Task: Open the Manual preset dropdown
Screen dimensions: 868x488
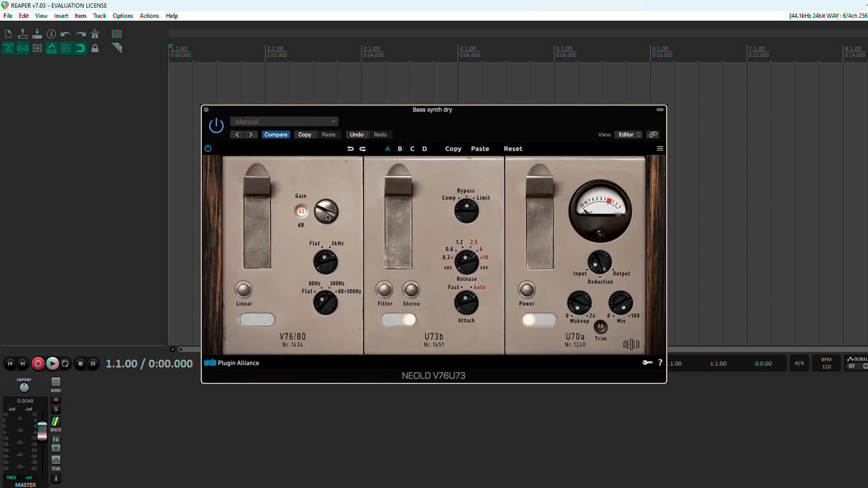Action: 284,121
